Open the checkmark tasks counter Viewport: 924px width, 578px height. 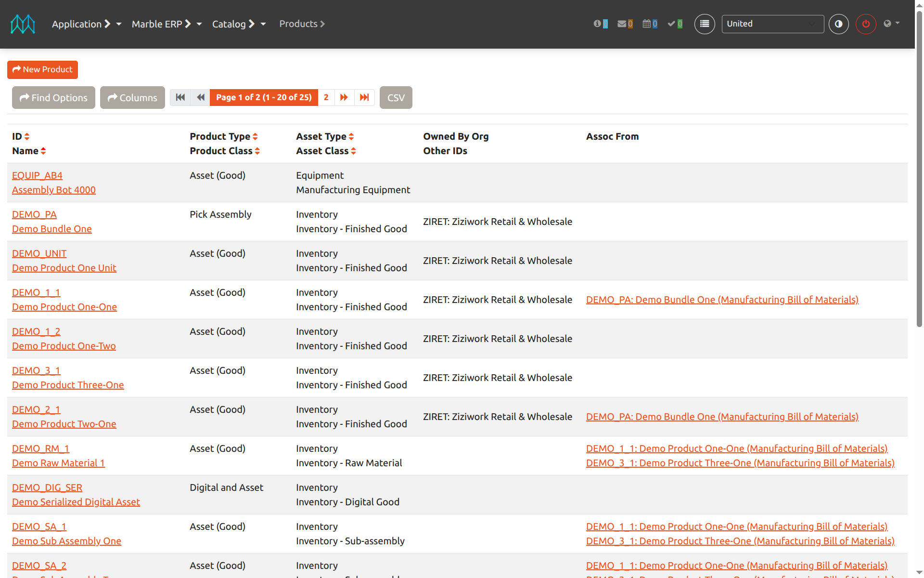point(675,24)
